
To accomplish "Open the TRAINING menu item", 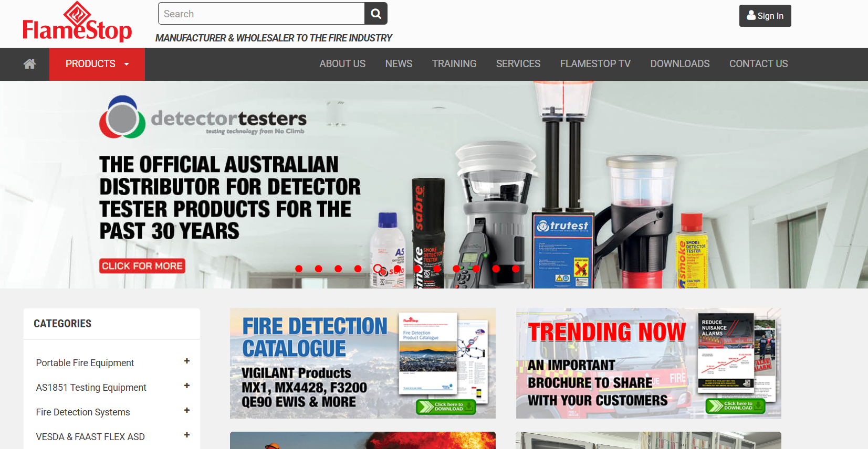I will point(454,64).
